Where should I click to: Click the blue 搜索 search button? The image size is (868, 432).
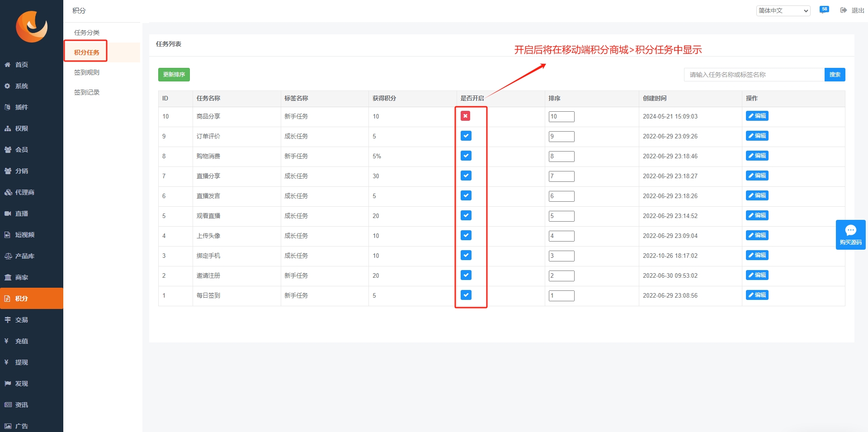click(835, 75)
